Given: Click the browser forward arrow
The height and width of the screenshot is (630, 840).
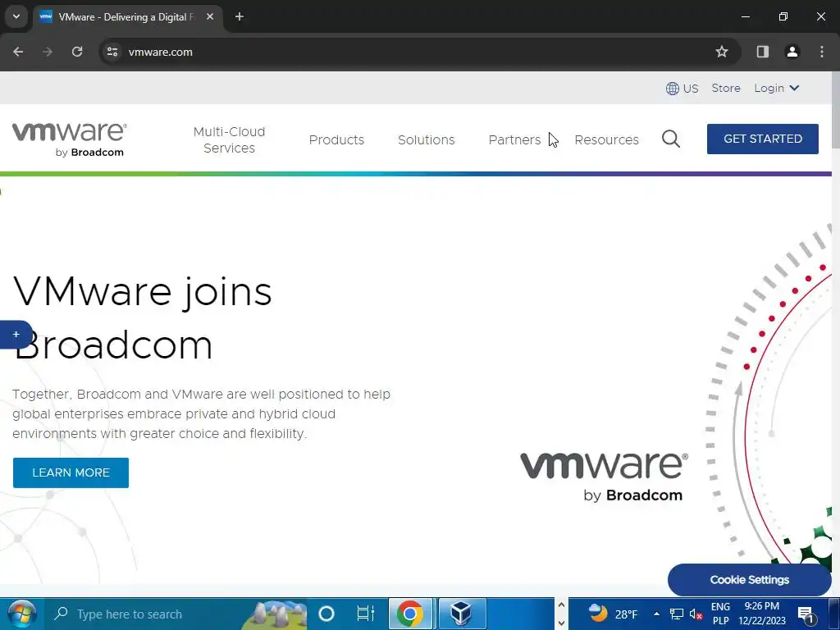Looking at the screenshot, I should coord(48,52).
